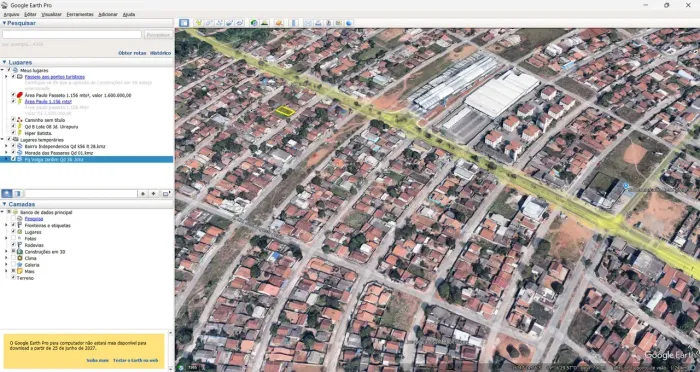Collapse Meus lugares tree node
700x372 pixels.
pyautogui.click(x=2, y=71)
